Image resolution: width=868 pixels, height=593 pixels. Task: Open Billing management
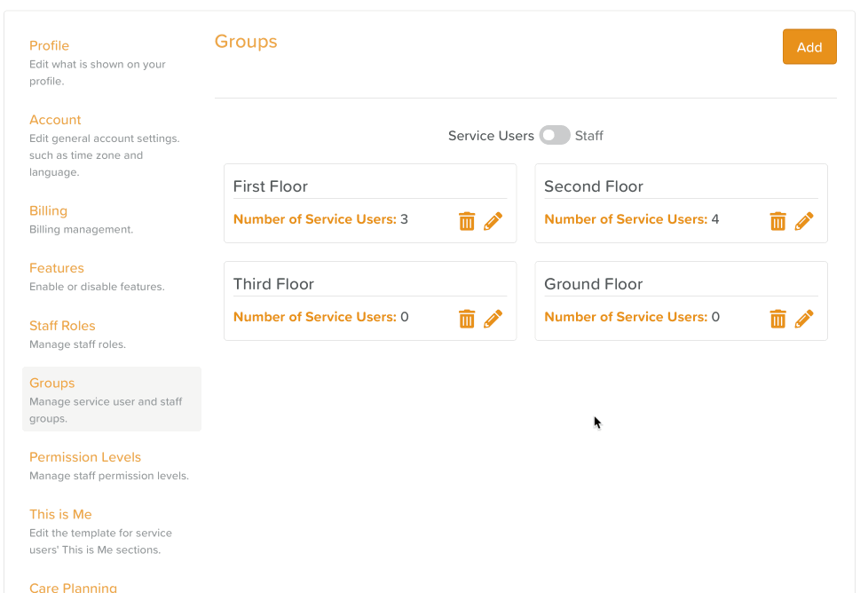pyautogui.click(x=48, y=211)
